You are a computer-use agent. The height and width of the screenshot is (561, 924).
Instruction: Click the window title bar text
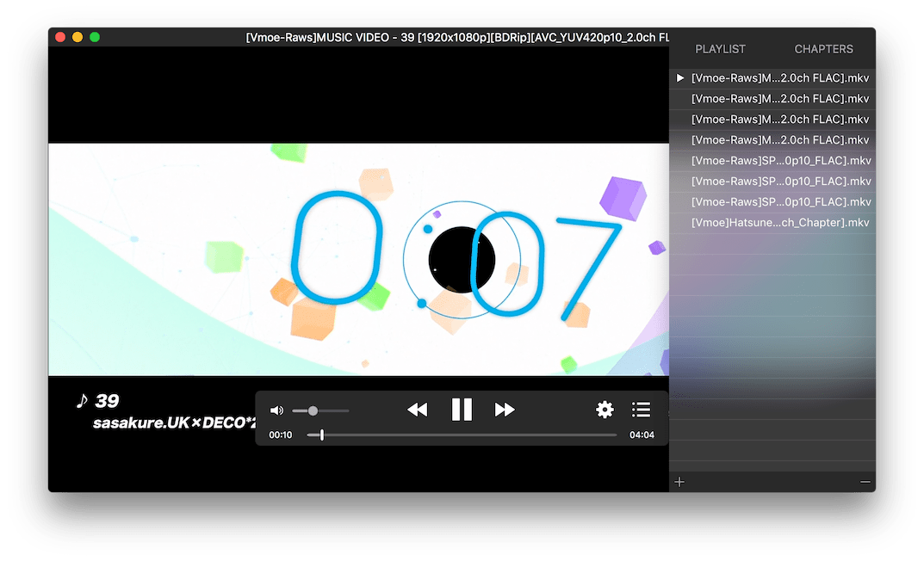click(x=456, y=38)
